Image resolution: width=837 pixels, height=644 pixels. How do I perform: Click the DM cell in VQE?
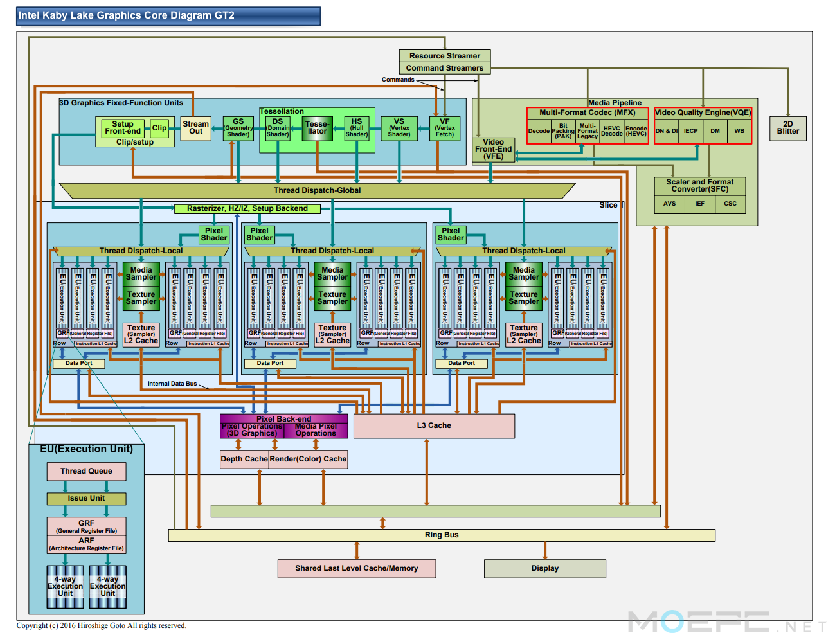coord(715,131)
